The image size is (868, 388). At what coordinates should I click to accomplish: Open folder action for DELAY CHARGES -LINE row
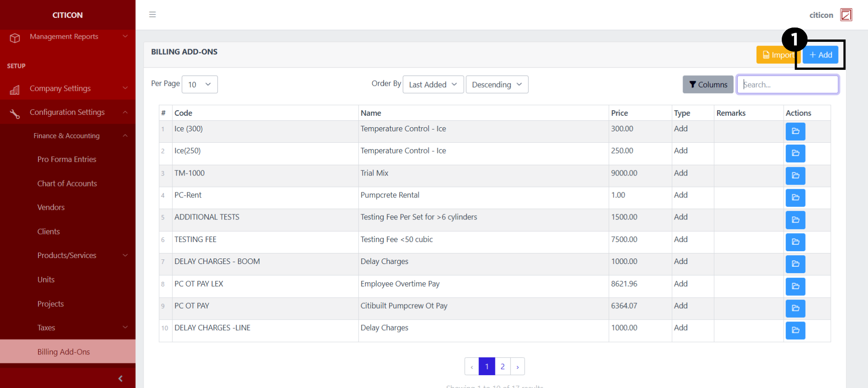click(795, 330)
